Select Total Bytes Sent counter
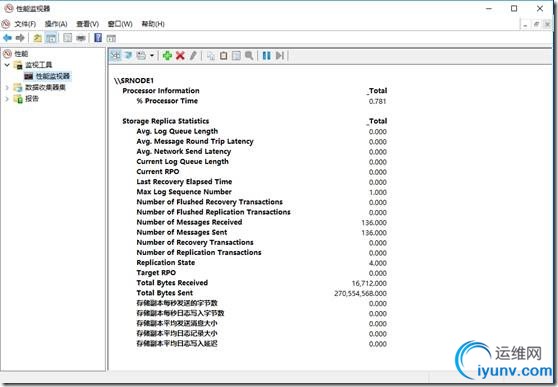558x387 pixels. [x=165, y=293]
